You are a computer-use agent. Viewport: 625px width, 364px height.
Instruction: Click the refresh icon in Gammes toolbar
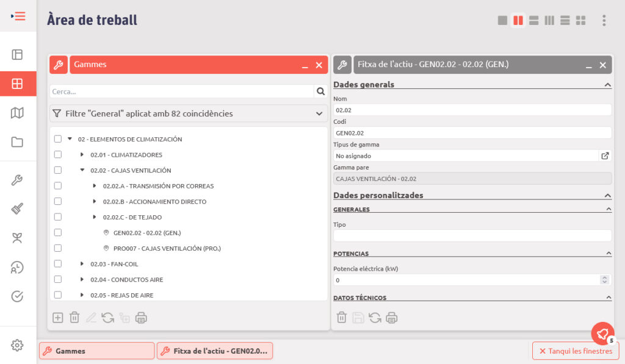click(x=108, y=318)
